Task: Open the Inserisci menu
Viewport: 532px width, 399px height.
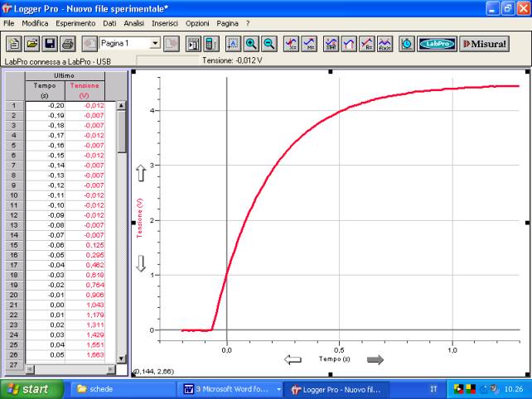Action: pyautogui.click(x=165, y=23)
